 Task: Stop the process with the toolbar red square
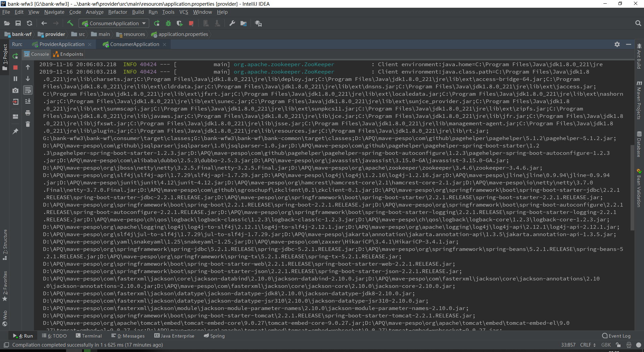(191, 23)
